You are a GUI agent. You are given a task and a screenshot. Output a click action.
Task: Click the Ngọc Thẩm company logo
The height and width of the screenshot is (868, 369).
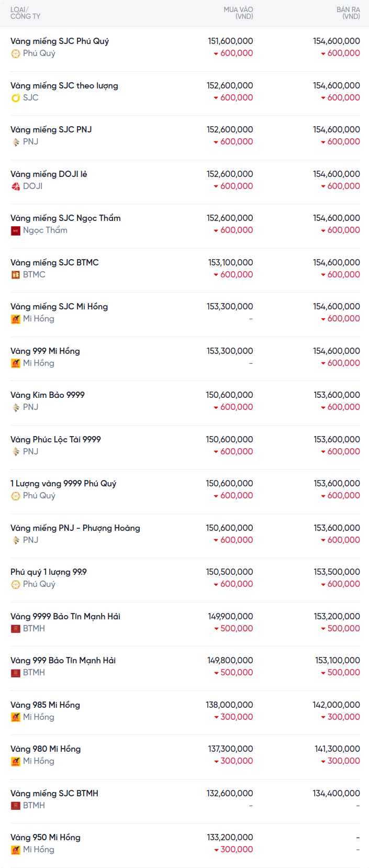pos(16,230)
